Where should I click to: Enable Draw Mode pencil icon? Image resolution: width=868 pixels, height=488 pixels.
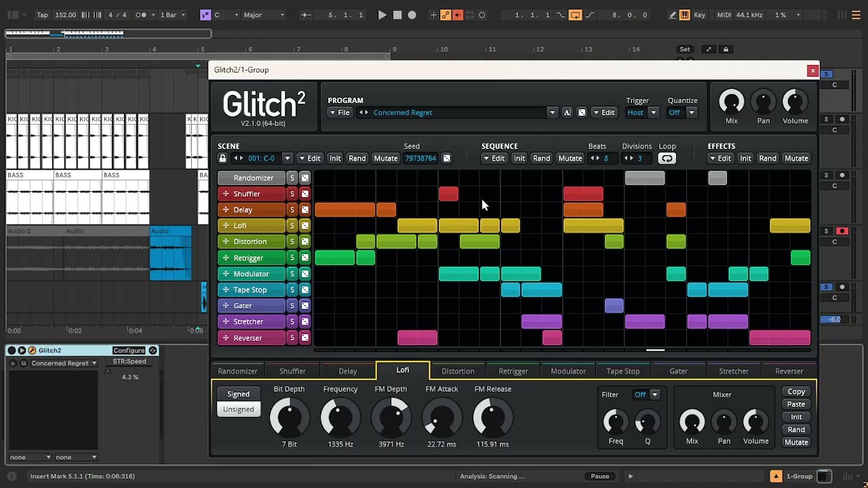point(673,15)
